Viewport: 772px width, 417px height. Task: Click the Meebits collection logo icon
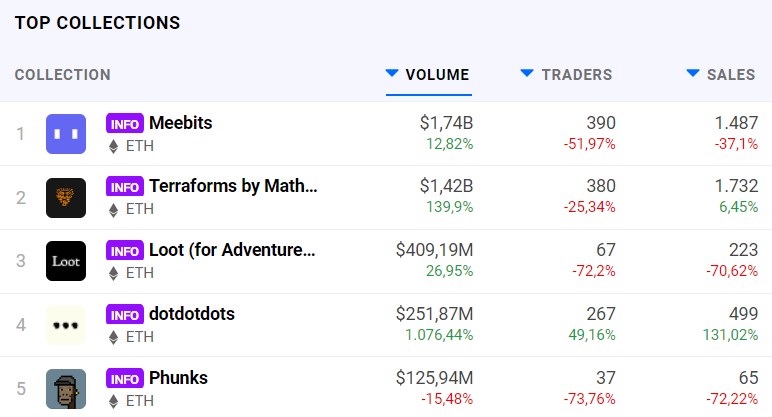point(66,134)
